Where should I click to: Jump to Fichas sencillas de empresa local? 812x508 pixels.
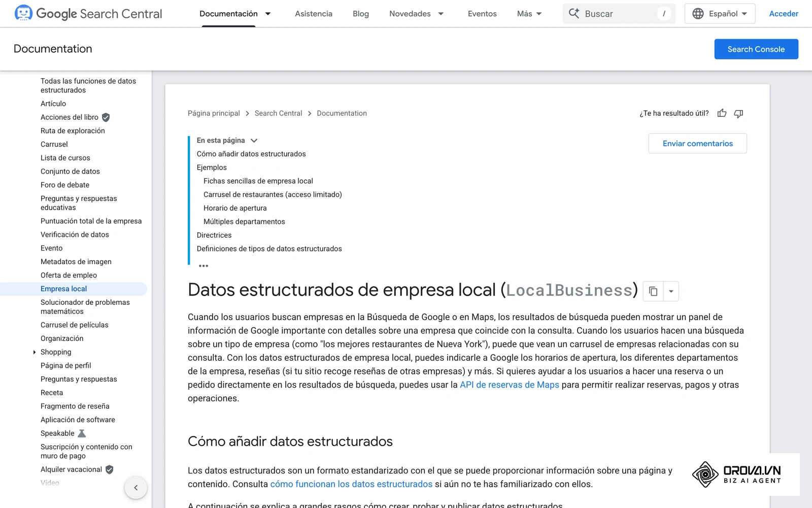[x=258, y=181]
